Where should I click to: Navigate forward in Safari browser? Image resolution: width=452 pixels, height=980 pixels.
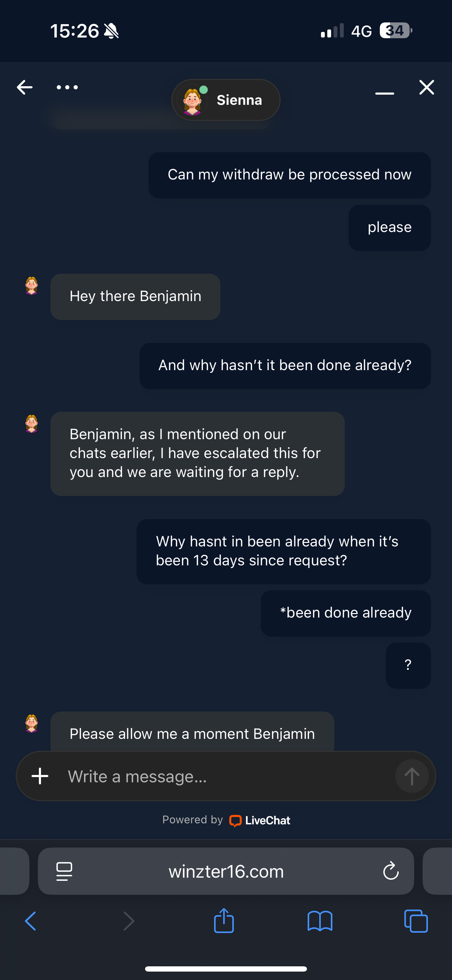coord(129,921)
